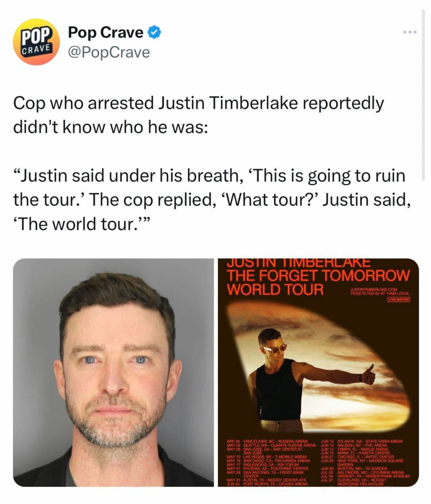Click the quoted 'Justin said under his breath' paragraph

(212, 200)
